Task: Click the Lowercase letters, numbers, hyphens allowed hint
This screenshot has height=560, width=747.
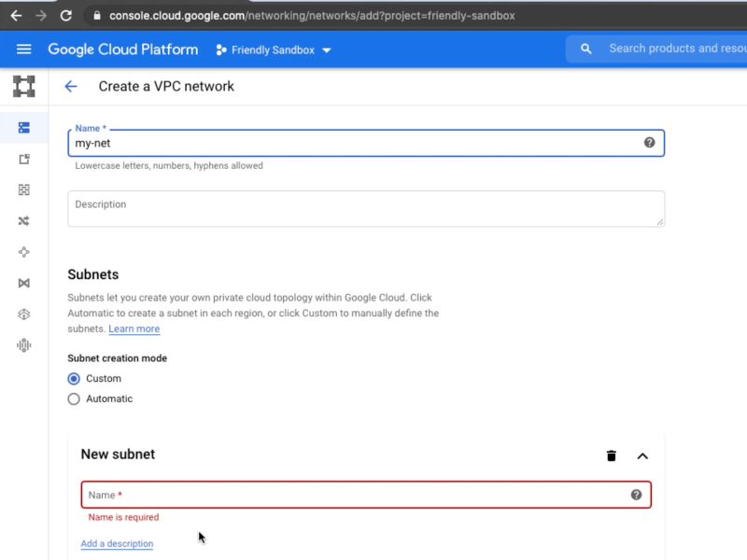Action: point(169,166)
